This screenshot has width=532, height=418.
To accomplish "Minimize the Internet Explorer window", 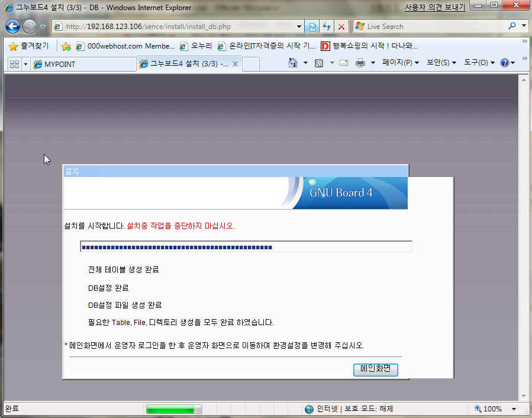I will (x=478, y=5).
